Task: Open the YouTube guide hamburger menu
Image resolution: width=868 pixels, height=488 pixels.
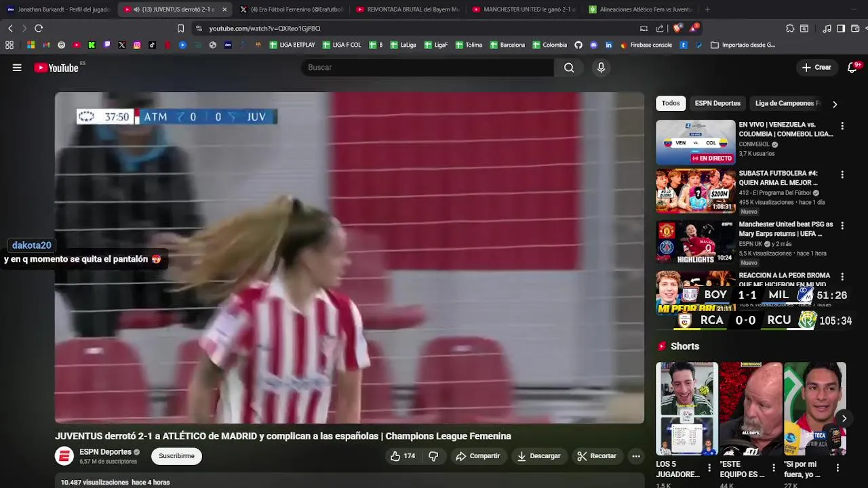Action: 17,68
